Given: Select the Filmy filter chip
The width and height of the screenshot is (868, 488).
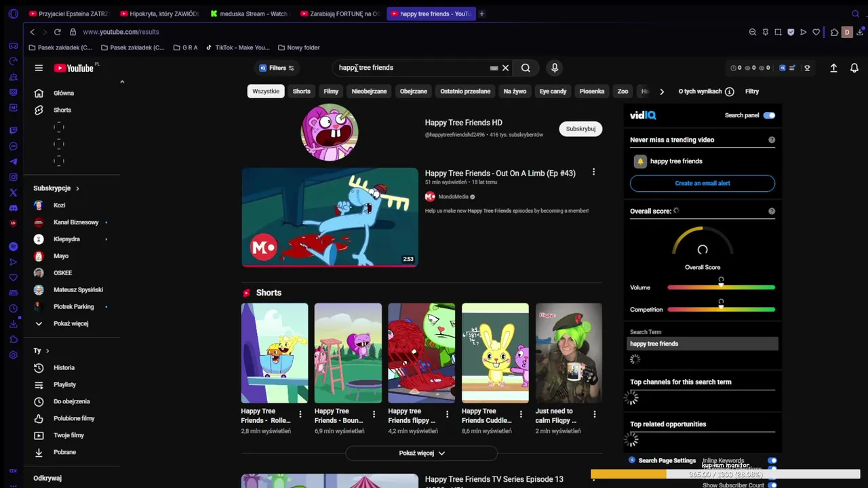Looking at the screenshot, I should (331, 91).
